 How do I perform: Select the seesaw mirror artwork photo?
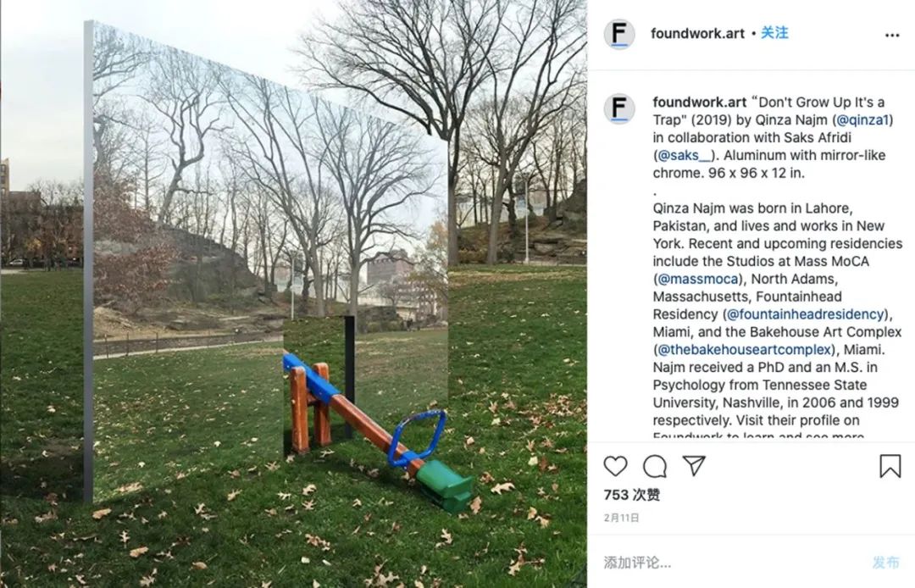293,294
